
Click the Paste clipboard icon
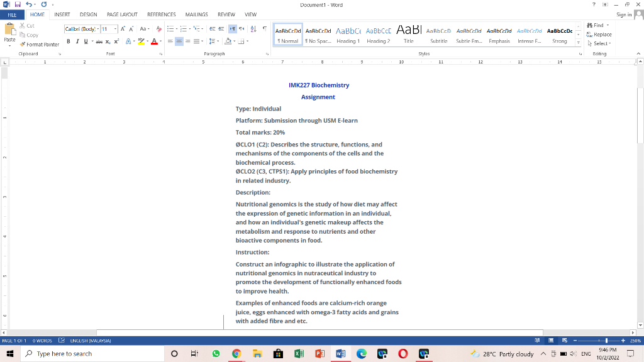[9, 30]
